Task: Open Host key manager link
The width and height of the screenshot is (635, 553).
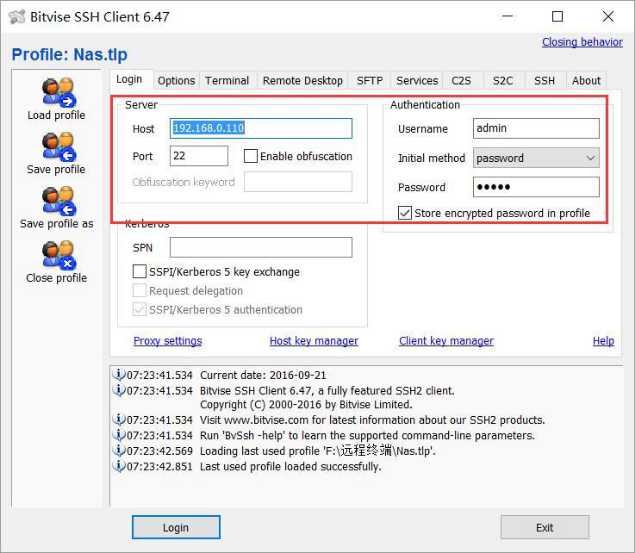Action: tap(314, 340)
